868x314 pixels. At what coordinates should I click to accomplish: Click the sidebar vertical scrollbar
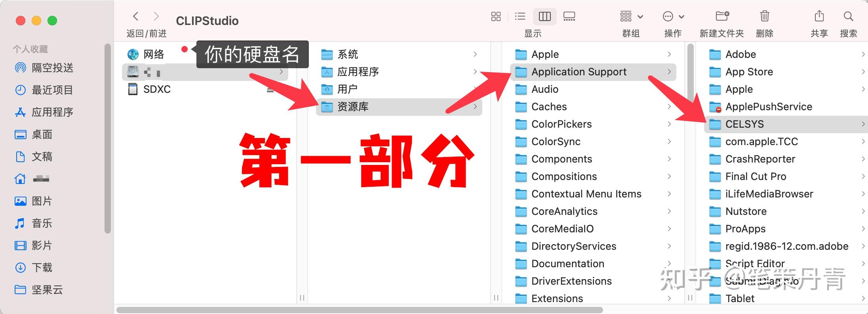pyautogui.click(x=107, y=138)
